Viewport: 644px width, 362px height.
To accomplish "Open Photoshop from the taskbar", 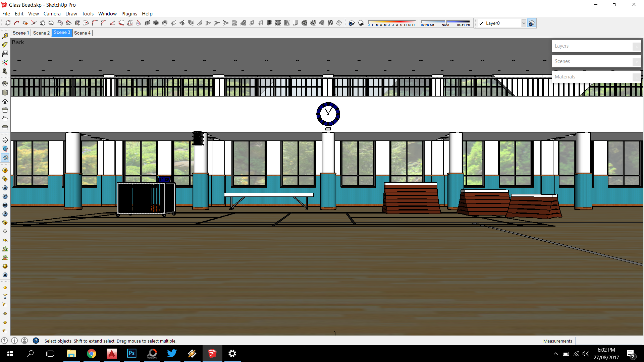I will tap(132, 354).
